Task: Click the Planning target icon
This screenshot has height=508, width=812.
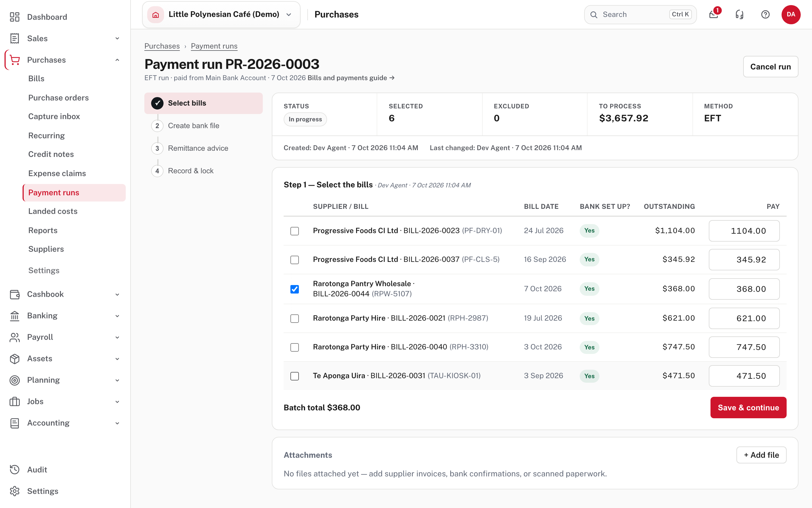Action: click(14, 380)
